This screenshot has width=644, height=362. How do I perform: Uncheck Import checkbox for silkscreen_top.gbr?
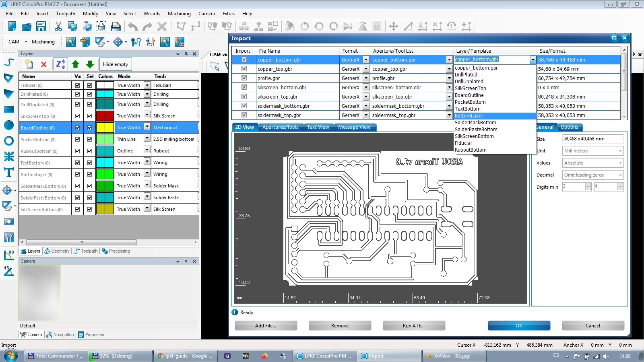[244, 97]
